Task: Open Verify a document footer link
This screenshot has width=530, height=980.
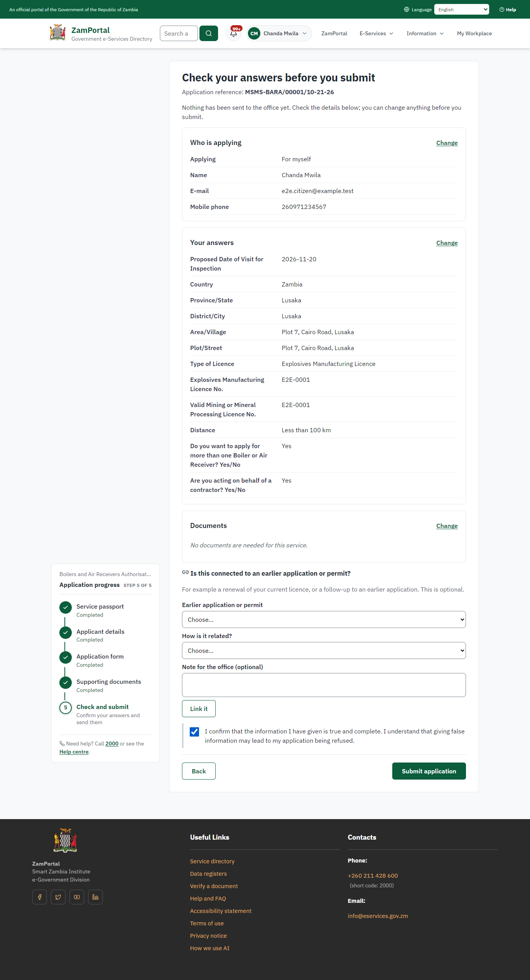Action: click(x=214, y=886)
